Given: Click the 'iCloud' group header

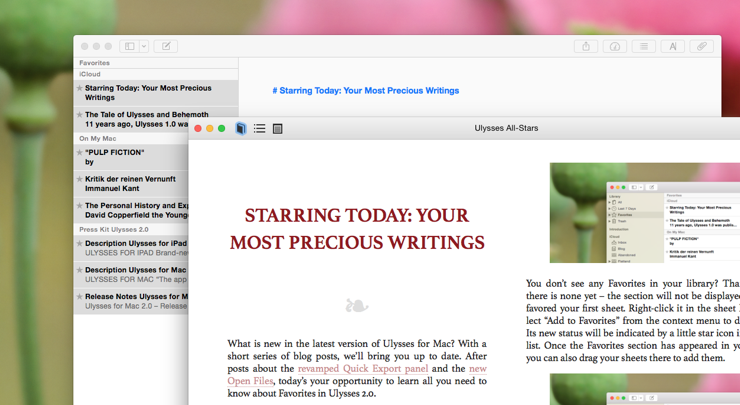Looking at the screenshot, I should coord(90,74).
